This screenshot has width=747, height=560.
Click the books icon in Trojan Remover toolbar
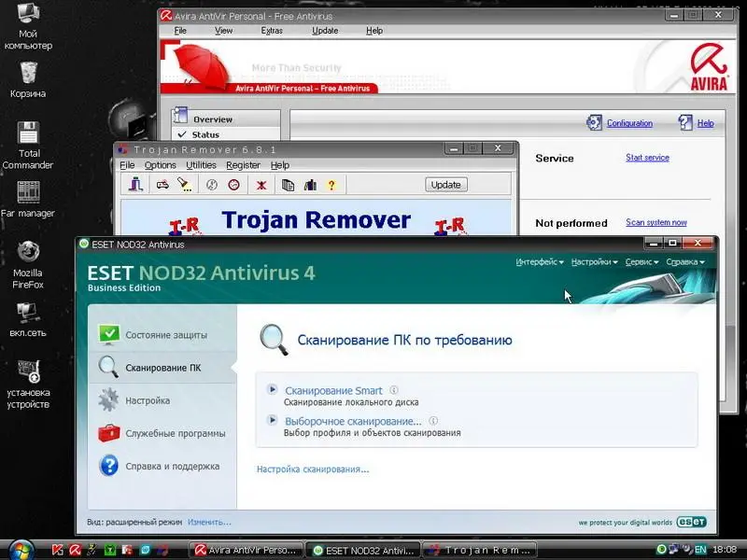coord(310,185)
